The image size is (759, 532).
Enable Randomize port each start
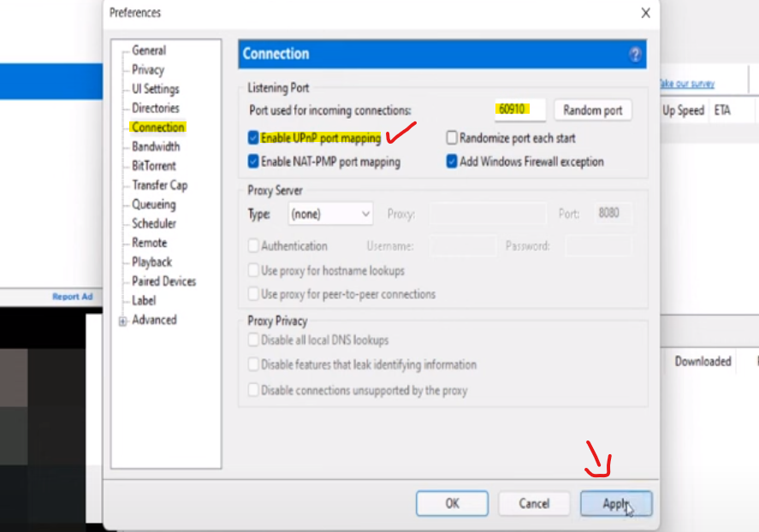452,138
